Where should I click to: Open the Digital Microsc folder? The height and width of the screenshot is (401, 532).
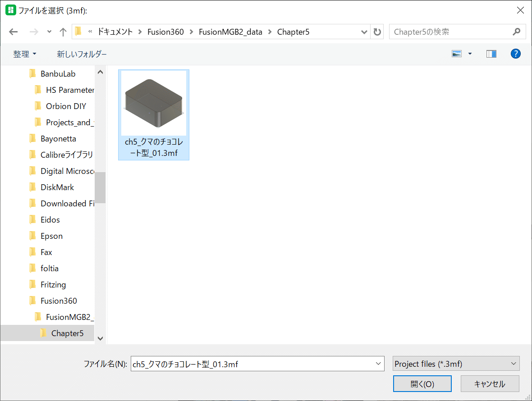[x=67, y=171]
